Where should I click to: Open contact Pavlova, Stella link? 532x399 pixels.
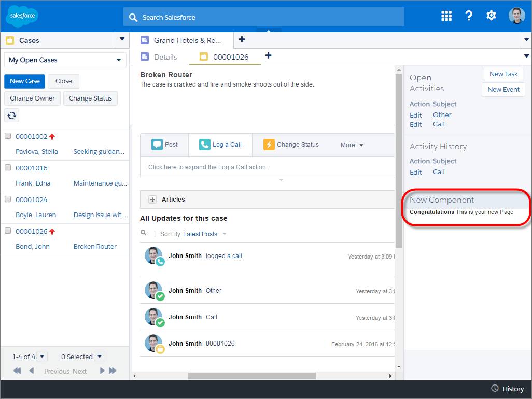[x=37, y=151]
